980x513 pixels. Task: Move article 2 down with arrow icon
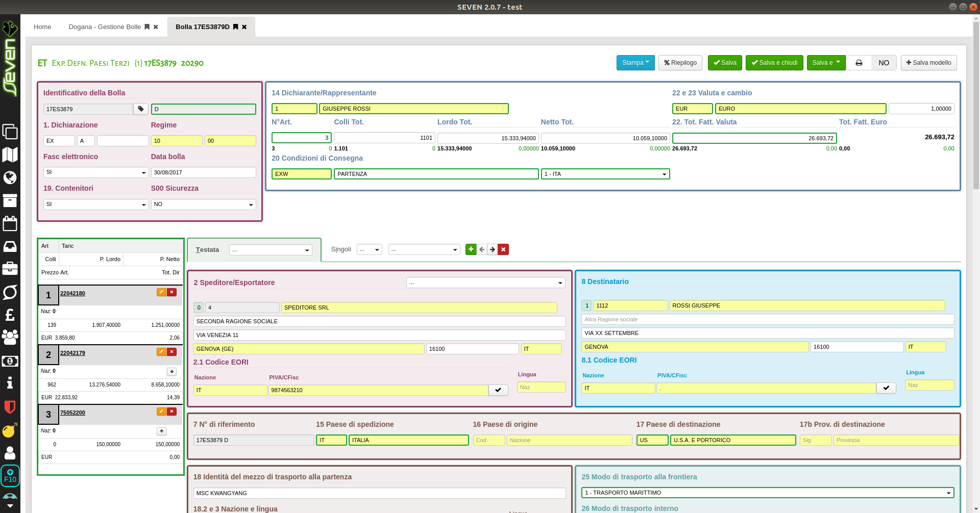171,372
